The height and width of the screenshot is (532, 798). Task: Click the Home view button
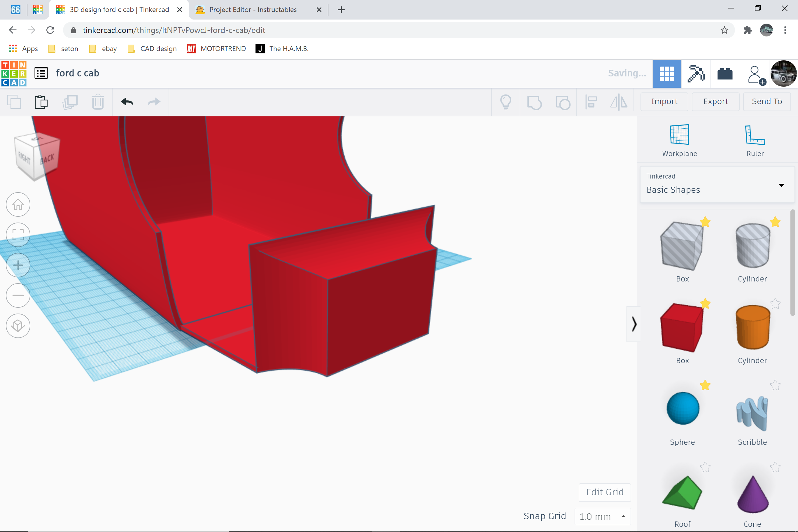click(18, 204)
